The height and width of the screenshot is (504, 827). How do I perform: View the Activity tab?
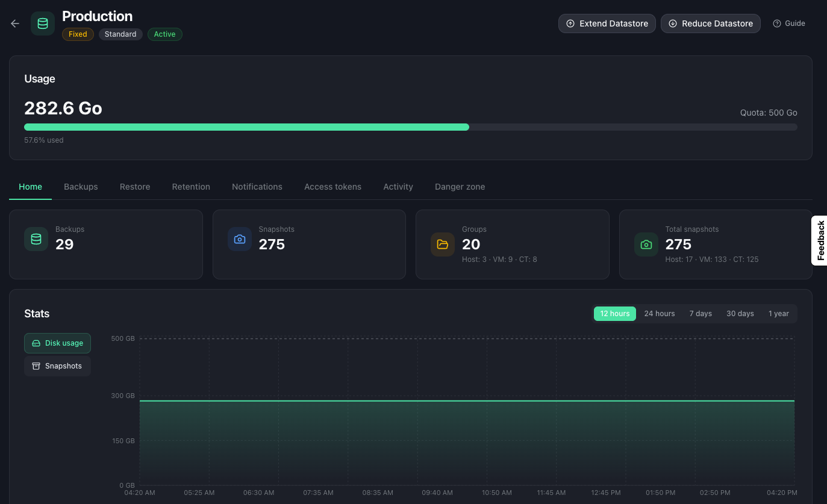[398, 187]
